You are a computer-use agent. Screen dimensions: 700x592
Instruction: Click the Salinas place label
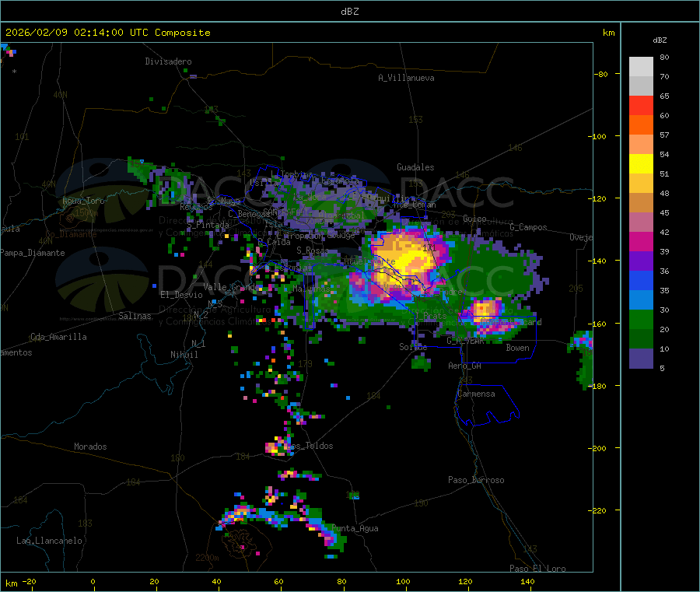coord(135,316)
